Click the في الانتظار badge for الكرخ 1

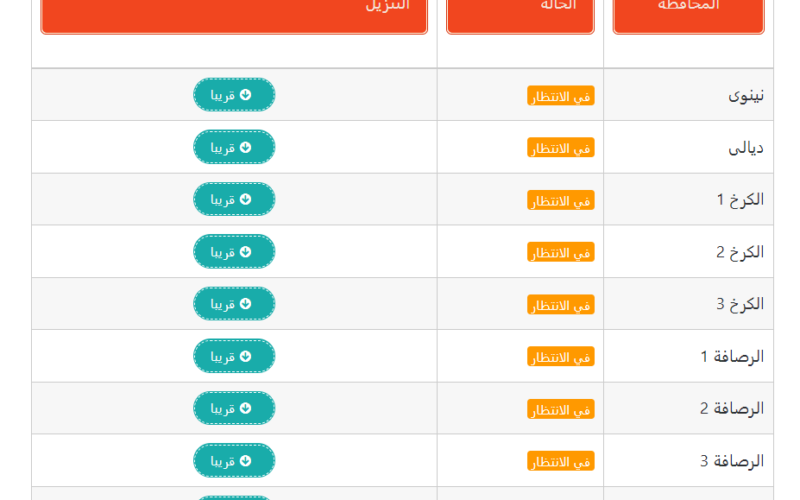click(561, 200)
